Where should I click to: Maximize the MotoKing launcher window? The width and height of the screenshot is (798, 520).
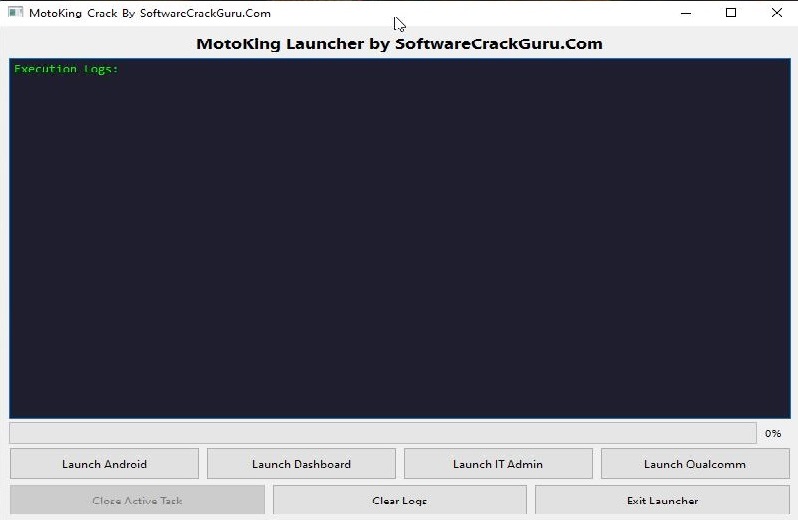click(x=731, y=13)
